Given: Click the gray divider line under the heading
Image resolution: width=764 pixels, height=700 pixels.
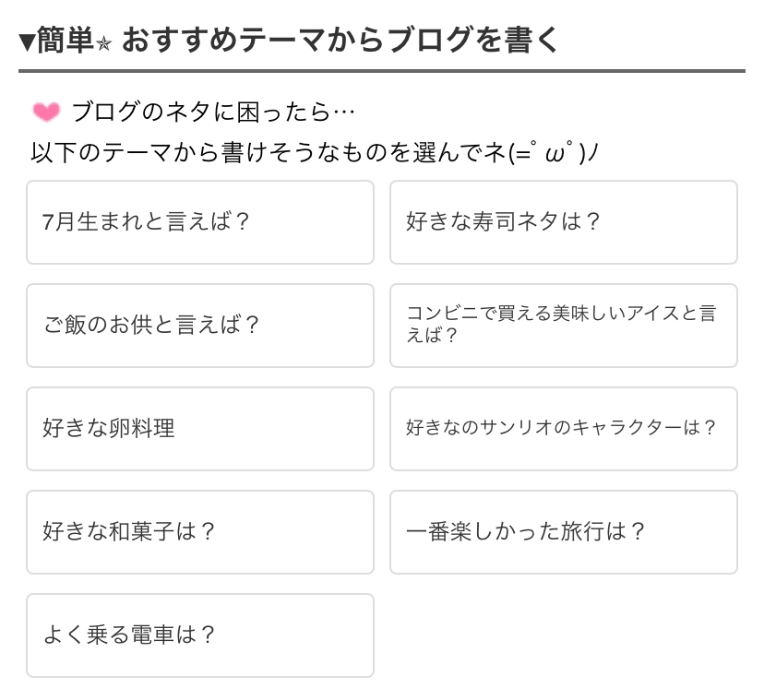Looking at the screenshot, I should (x=381, y=71).
